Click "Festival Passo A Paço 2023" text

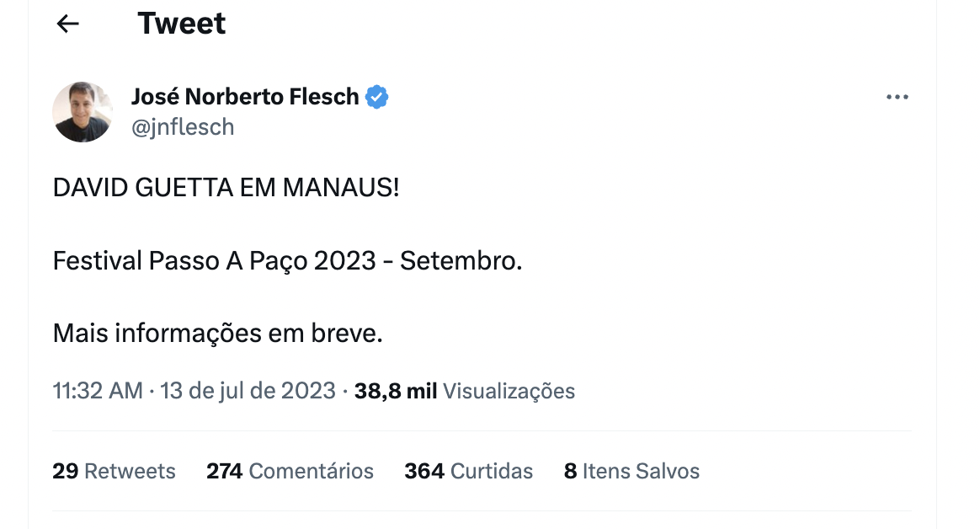tap(214, 261)
